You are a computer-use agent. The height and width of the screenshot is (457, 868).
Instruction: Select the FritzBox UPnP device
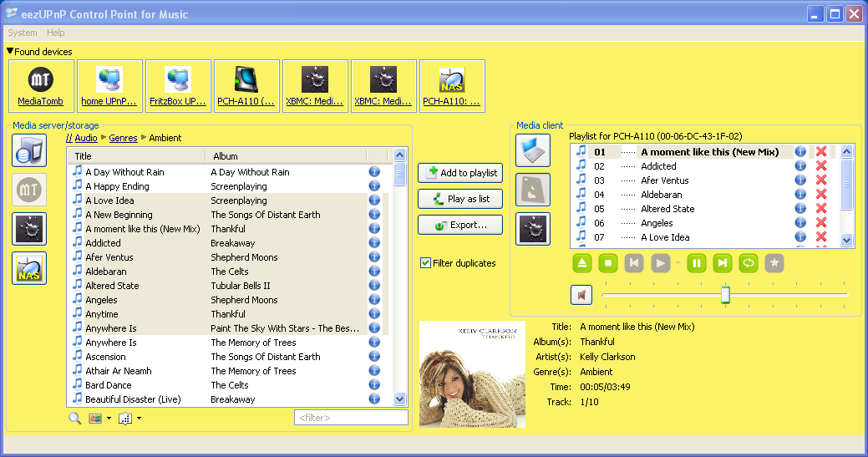click(178, 86)
